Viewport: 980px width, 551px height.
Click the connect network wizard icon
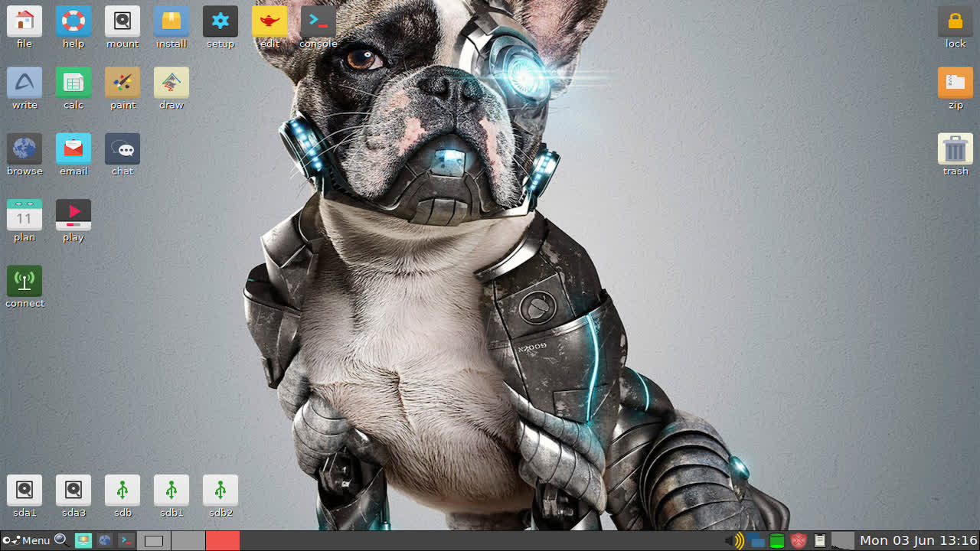click(x=24, y=282)
